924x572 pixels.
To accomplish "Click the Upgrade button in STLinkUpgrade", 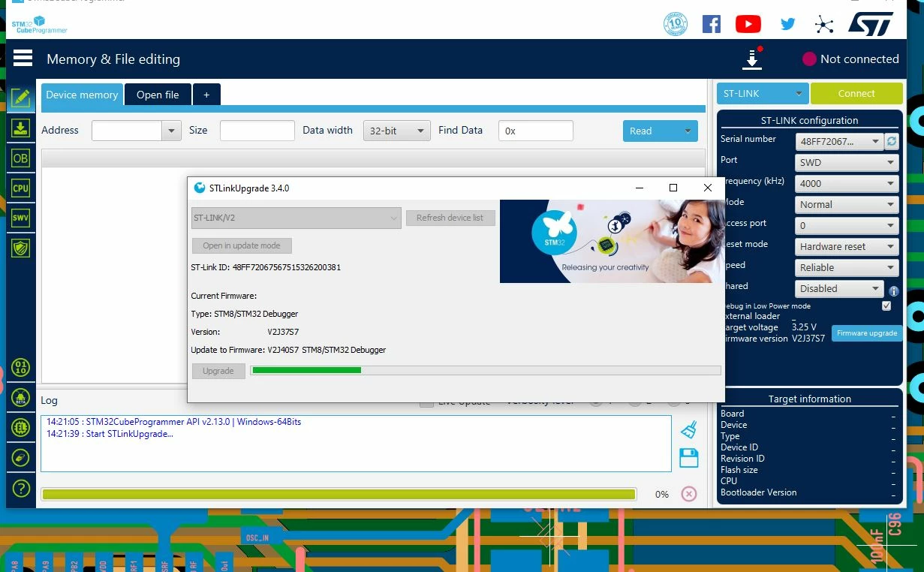I will (x=218, y=371).
